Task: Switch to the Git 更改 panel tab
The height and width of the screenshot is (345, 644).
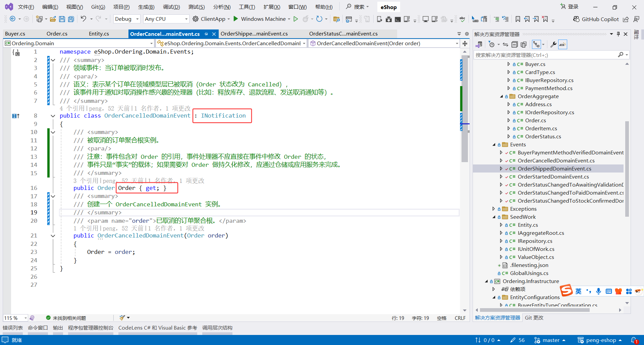Action: tap(534, 318)
